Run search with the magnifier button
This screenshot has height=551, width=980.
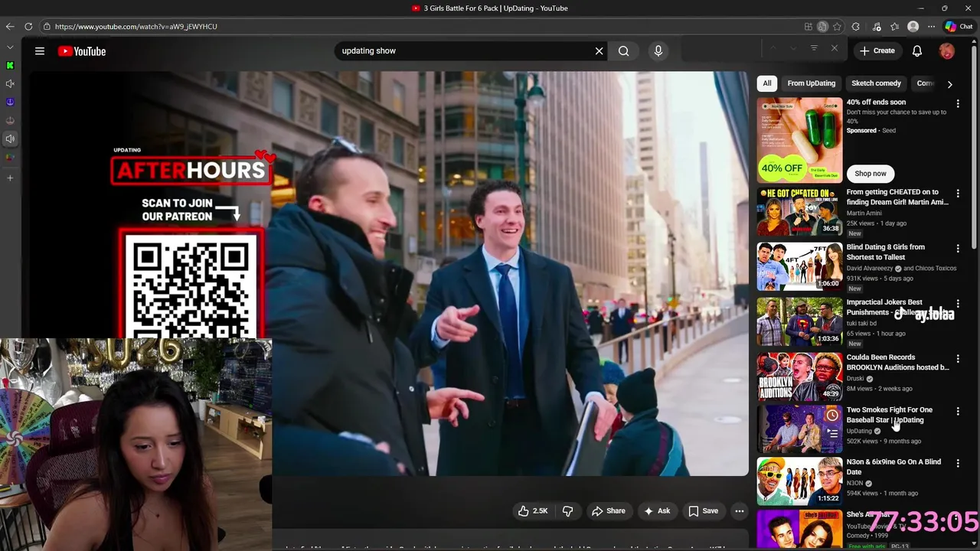point(624,51)
